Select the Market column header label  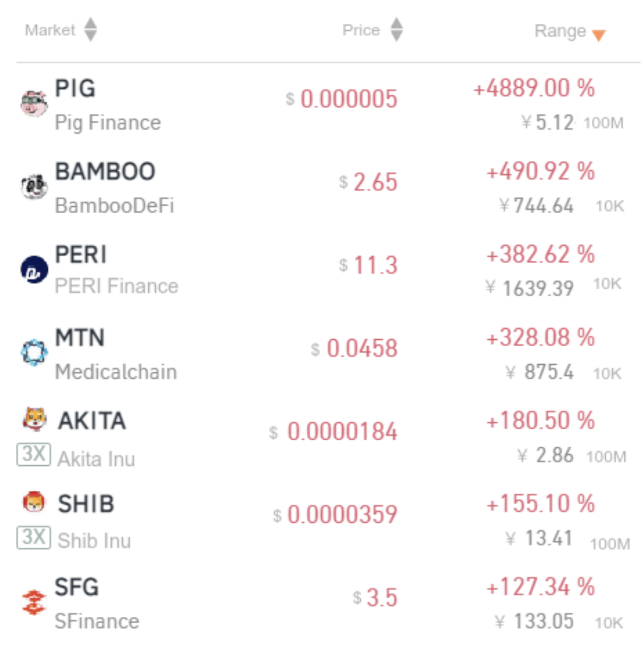(x=50, y=30)
